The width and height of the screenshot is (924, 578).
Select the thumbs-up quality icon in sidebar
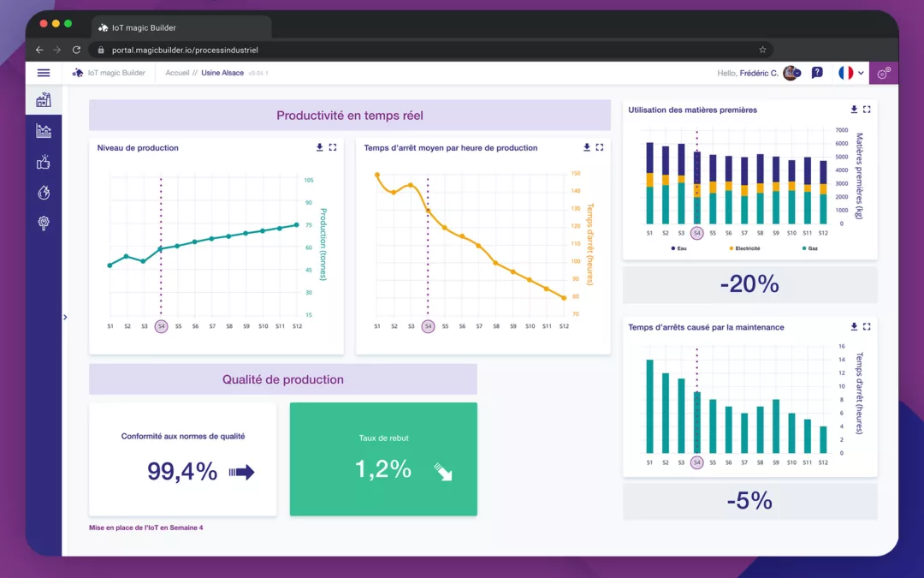click(44, 162)
